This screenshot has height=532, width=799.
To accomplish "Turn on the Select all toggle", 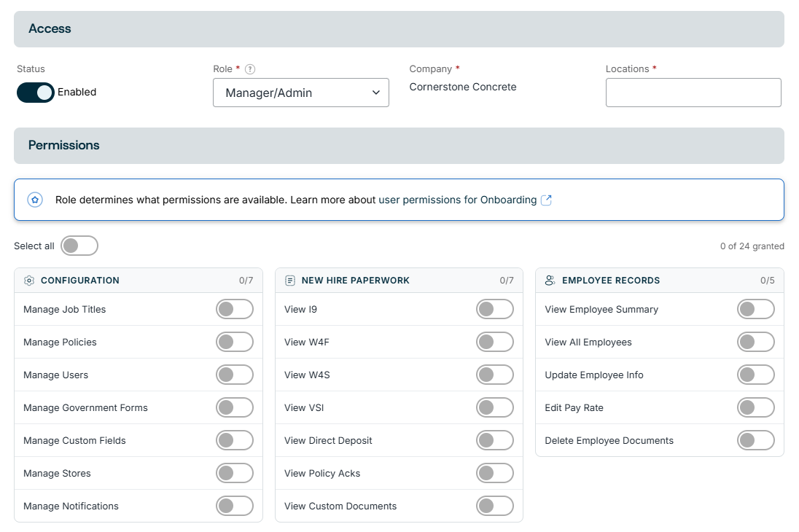I will (79, 246).
